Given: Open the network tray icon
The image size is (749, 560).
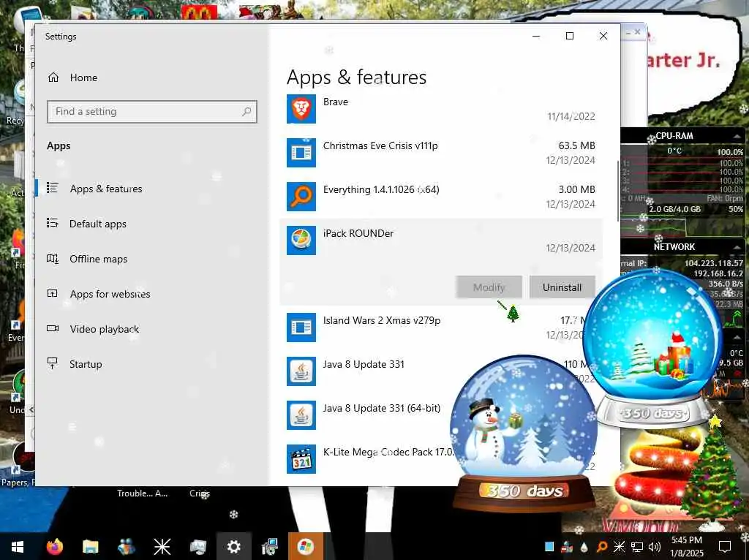Looking at the screenshot, I should coord(637,547).
